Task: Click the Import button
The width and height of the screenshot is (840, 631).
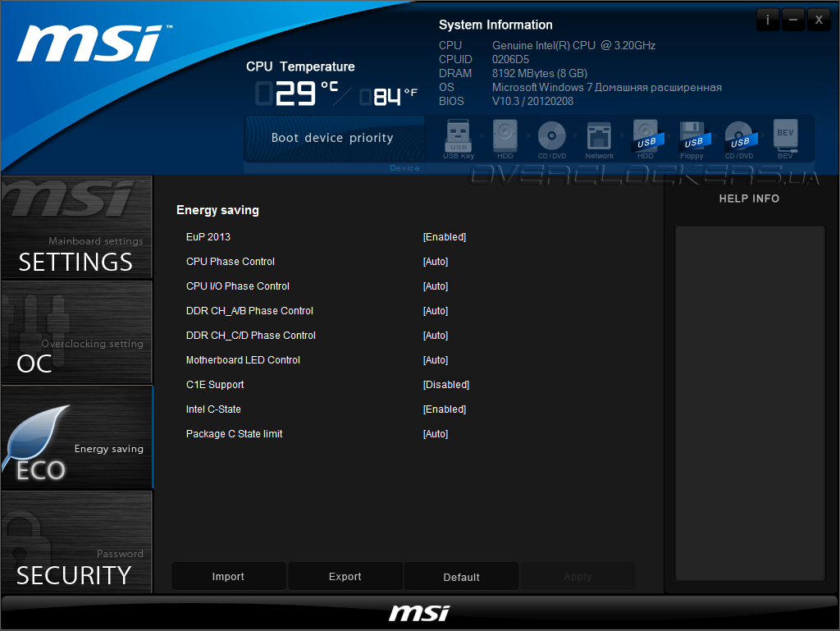Action: click(228, 576)
